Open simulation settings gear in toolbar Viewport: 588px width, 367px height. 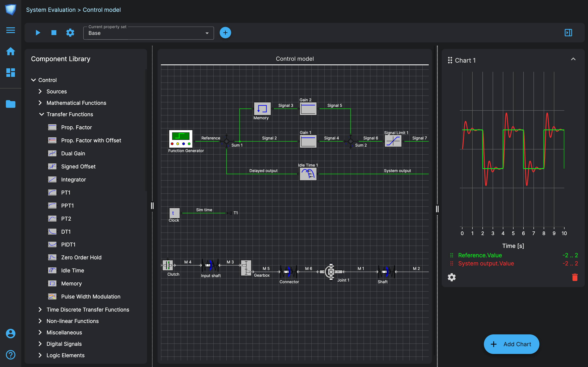tap(70, 33)
